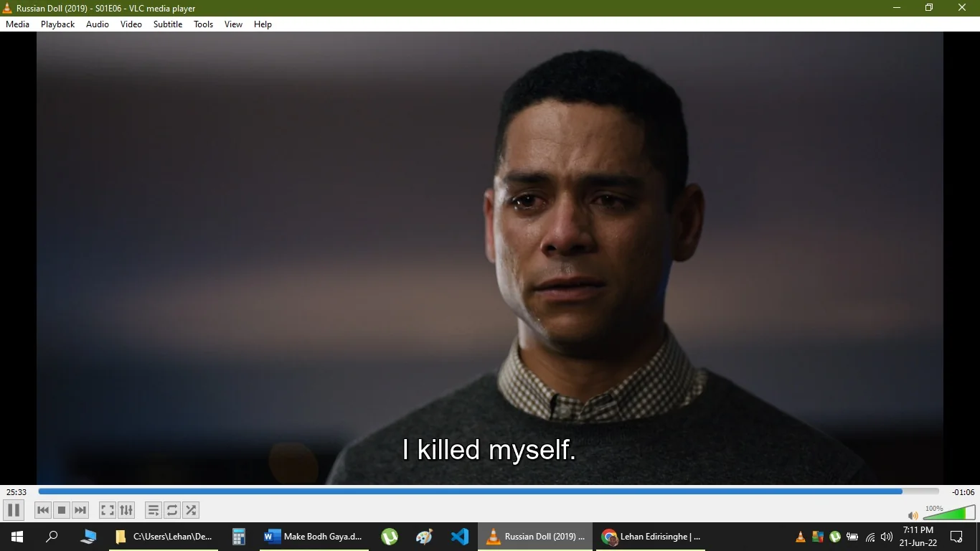The image size is (980, 551).
Task: Click the video display area
Action: (x=490, y=258)
